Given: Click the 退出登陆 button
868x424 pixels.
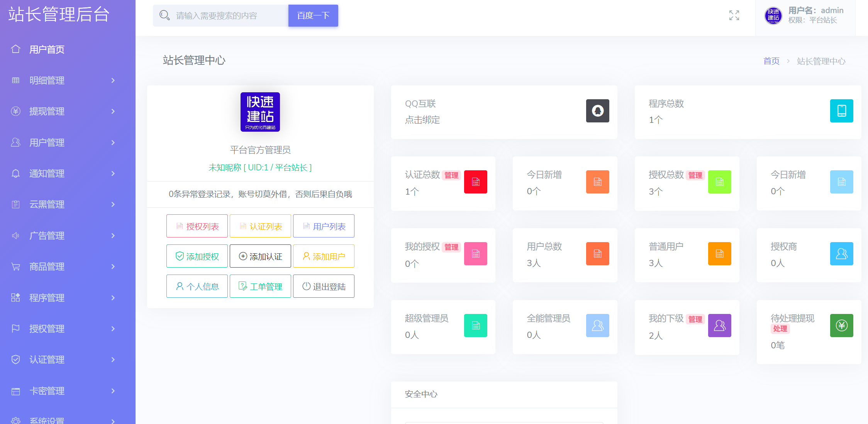Looking at the screenshot, I should pyautogui.click(x=324, y=286).
